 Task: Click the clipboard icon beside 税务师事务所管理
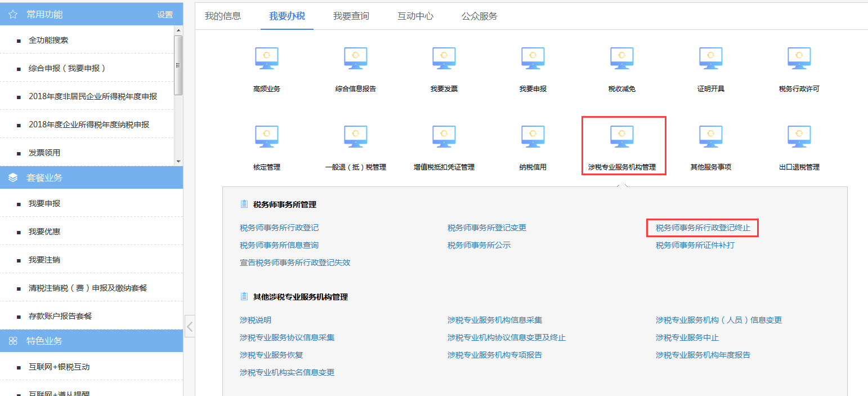[x=244, y=204]
